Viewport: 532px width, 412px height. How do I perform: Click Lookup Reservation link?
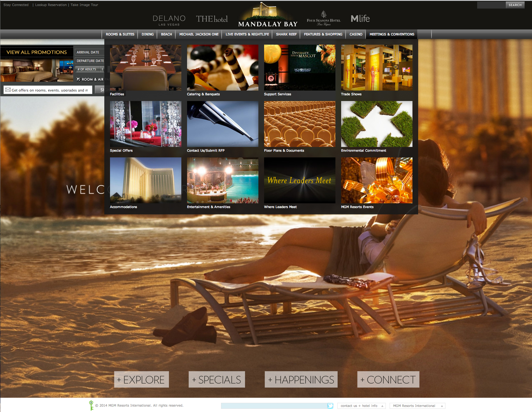[x=51, y=5]
